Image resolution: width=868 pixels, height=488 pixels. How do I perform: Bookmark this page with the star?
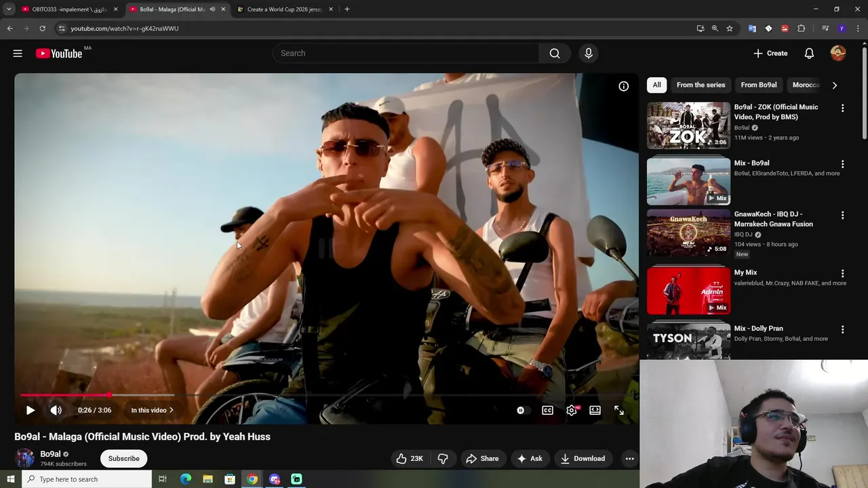point(730,28)
